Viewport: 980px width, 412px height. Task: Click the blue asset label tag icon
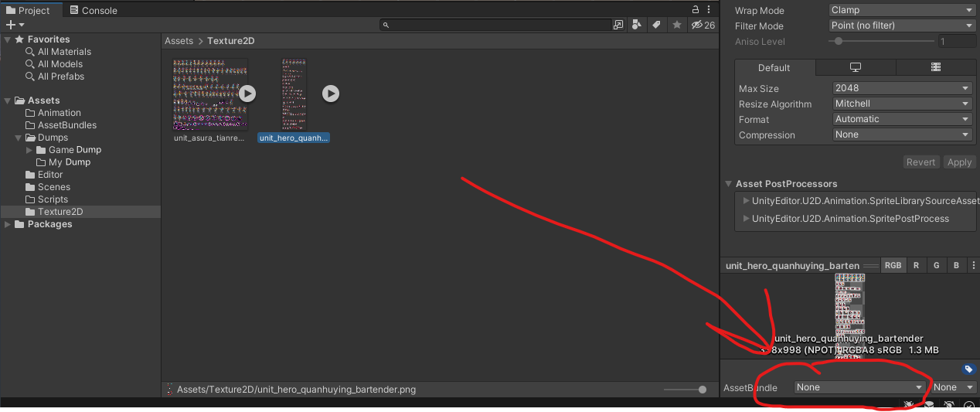pyautogui.click(x=968, y=369)
